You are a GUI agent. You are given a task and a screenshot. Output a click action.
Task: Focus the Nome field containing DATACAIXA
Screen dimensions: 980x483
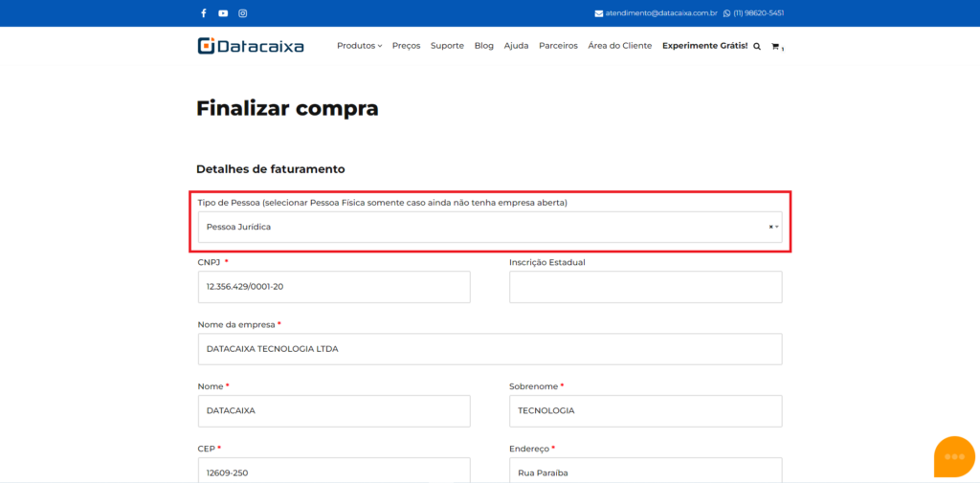point(334,411)
